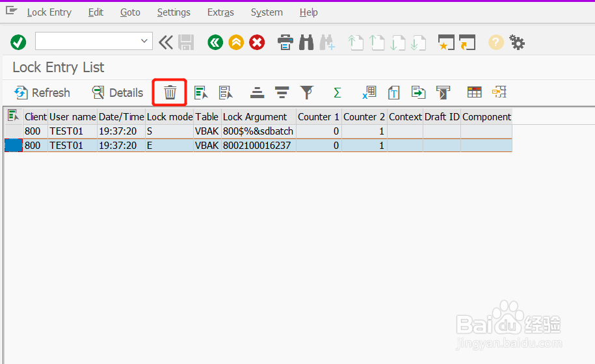Screen dimensions: 595x364
Task: Click the Component column header
Action: 486,117
